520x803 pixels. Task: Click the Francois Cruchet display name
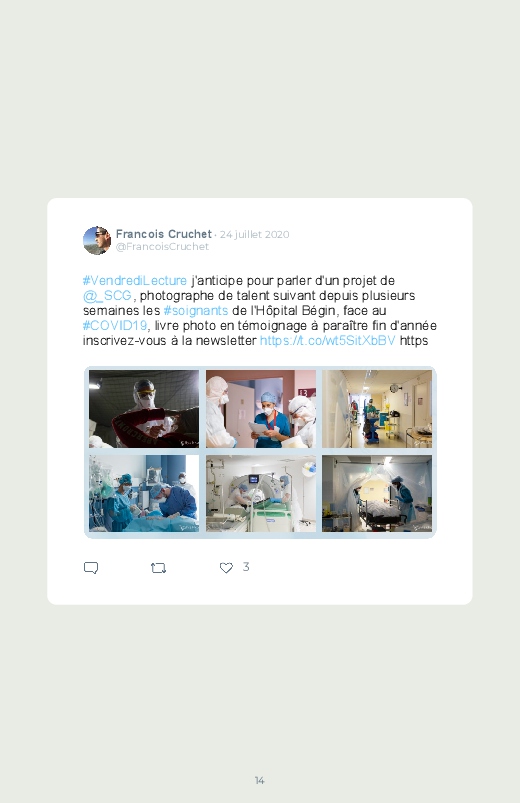click(x=163, y=234)
